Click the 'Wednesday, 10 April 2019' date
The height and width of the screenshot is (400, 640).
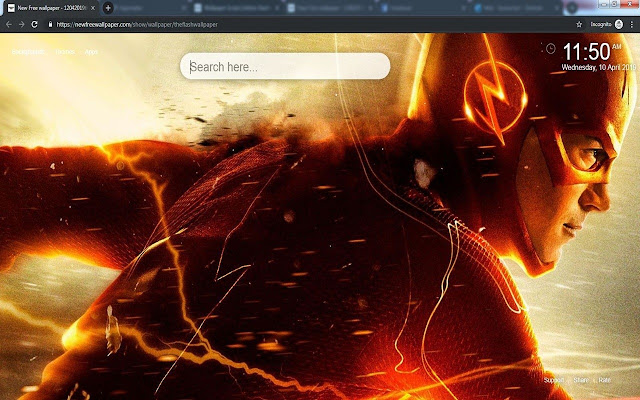[x=598, y=68]
